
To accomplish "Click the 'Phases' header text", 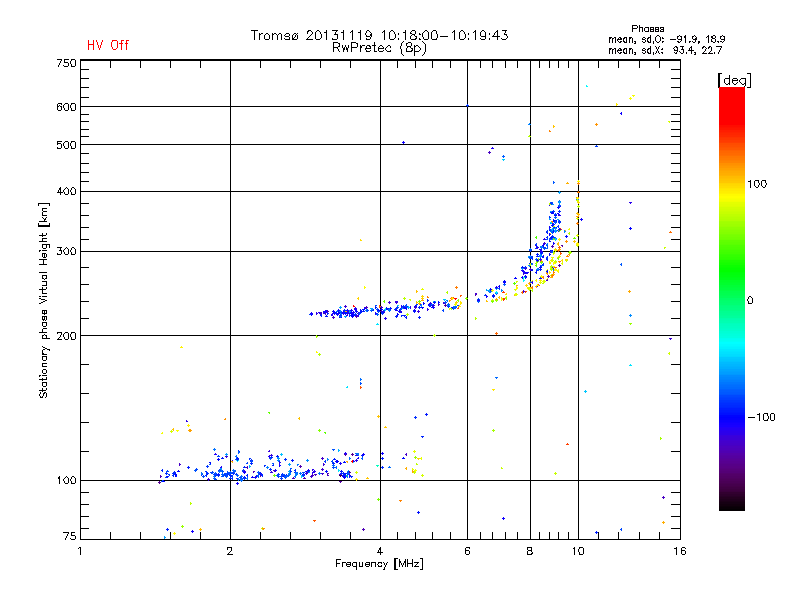I will (647, 29).
